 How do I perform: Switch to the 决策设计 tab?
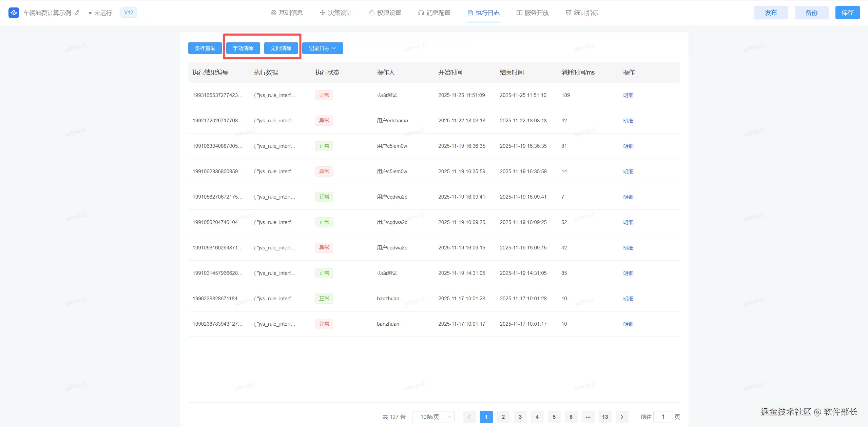[x=336, y=13]
